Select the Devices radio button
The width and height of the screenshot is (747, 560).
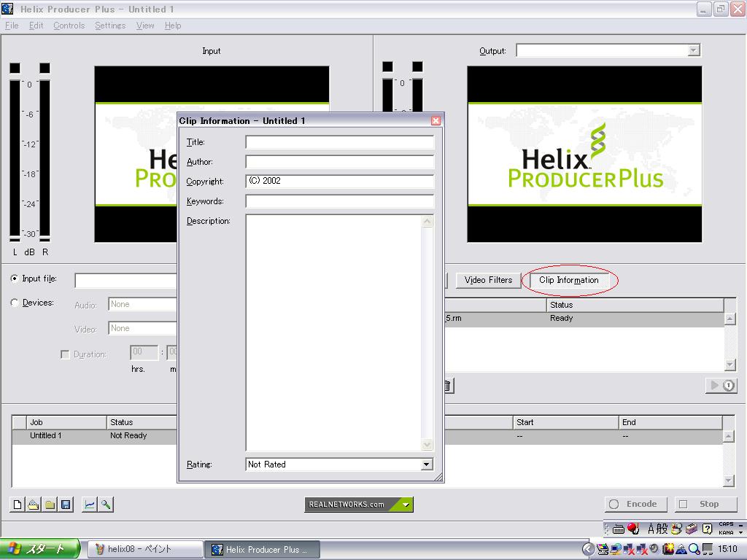(15, 303)
